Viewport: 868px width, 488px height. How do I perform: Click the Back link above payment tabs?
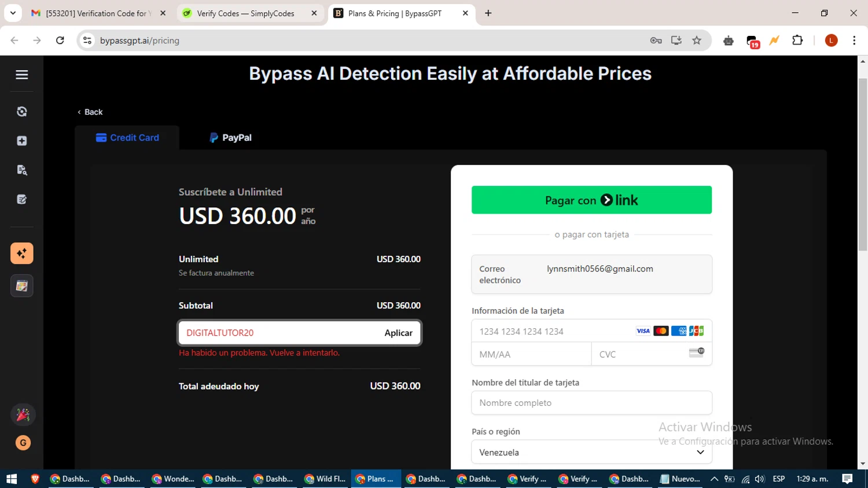tap(90, 112)
